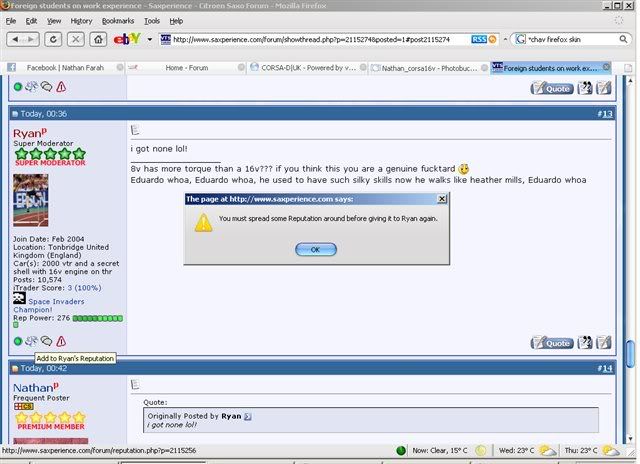Viewport: 640px width, 464px height.
Task: Click the quick reply icon in post #13
Action: (x=603, y=342)
